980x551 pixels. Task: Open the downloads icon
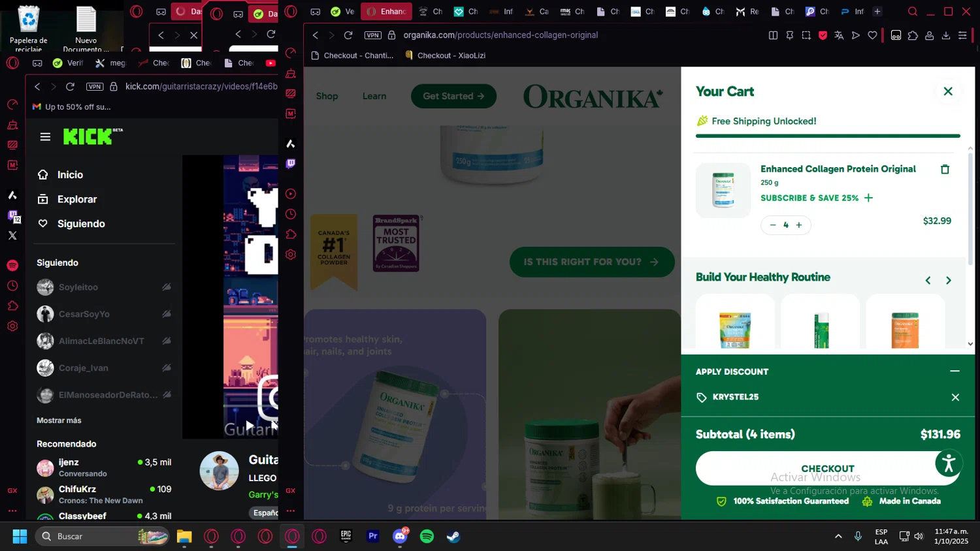[945, 35]
